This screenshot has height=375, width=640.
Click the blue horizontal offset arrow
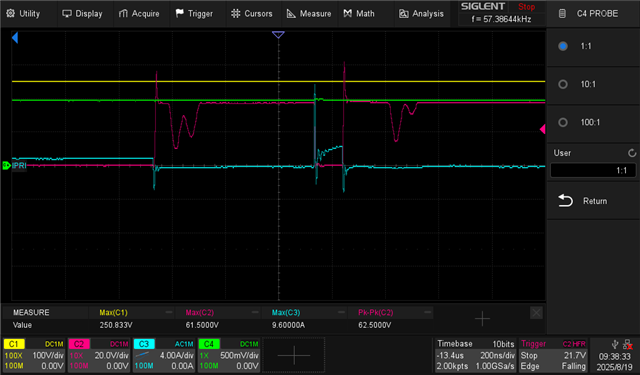point(15,38)
